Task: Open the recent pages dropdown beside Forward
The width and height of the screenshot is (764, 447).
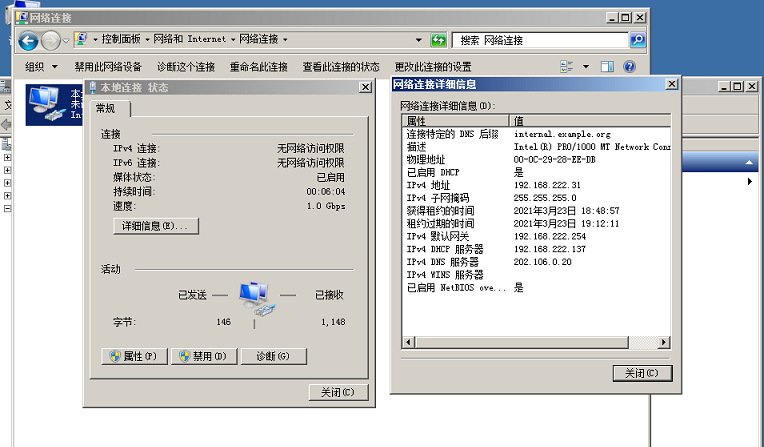Action: point(66,41)
